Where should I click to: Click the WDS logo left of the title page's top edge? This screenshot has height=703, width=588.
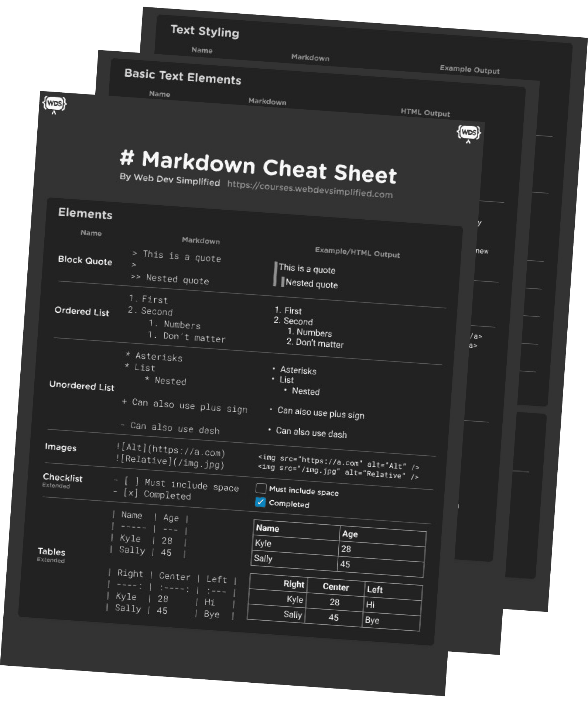click(55, 105)
